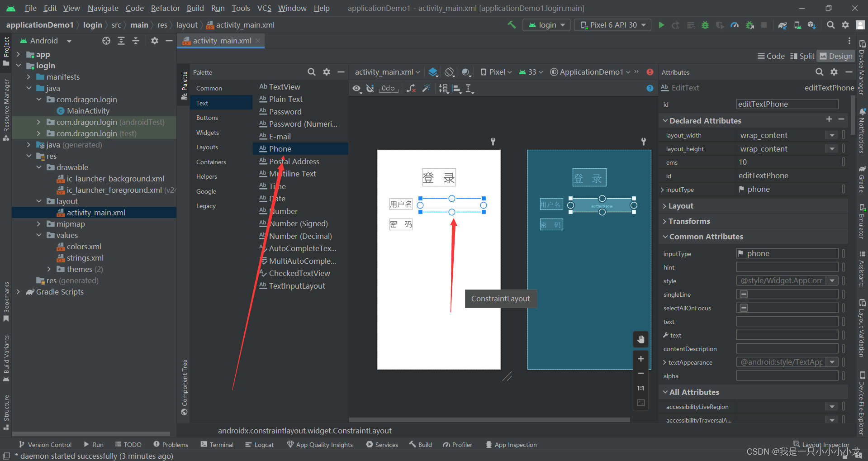This screenshot has height=461, width=868.
Task: Open the Profiler tool window
Action: [457, 445]
